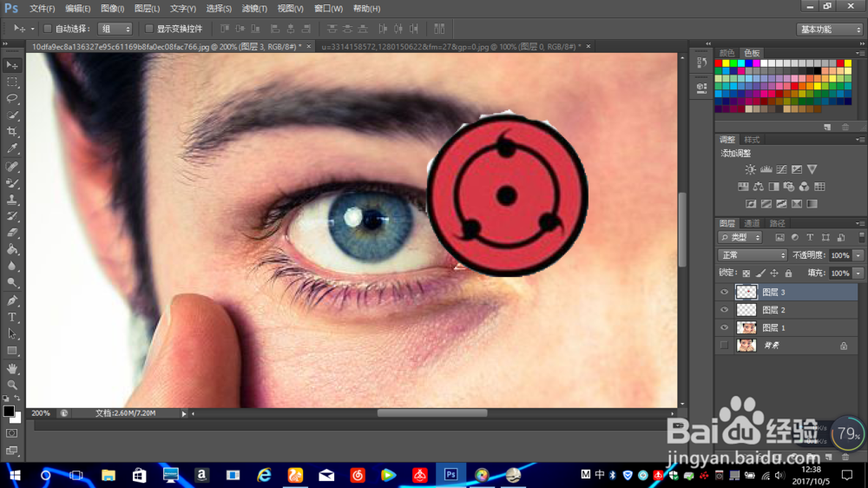Viewport: 868px width, 488px height.
Task: Select the Zoom tool in toolbar
Action: (12, 385)
